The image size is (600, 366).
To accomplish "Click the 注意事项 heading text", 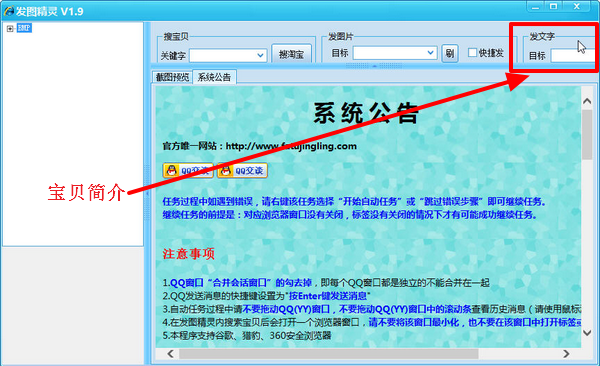I will 189,253.
